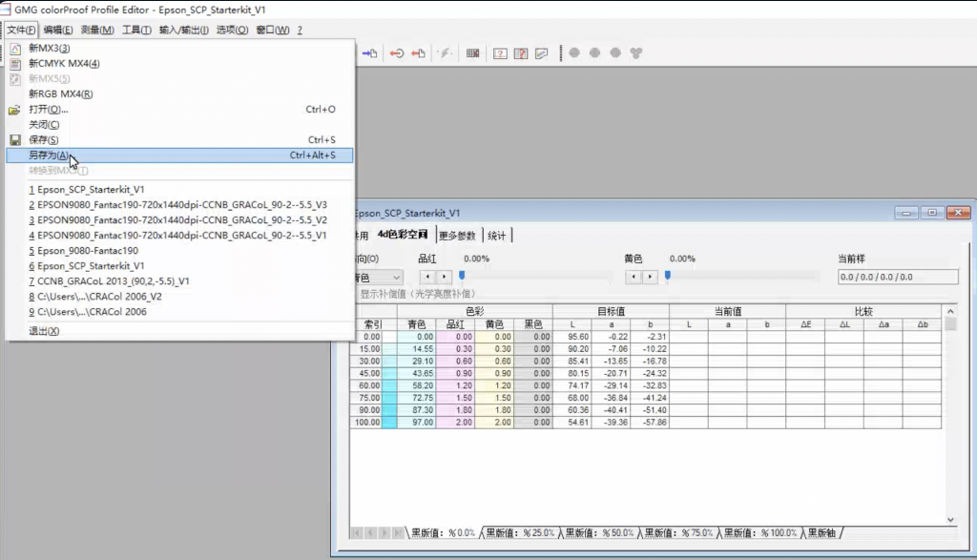
Task: Click the second grey circle toolbar icon
Action: [595, 53]
